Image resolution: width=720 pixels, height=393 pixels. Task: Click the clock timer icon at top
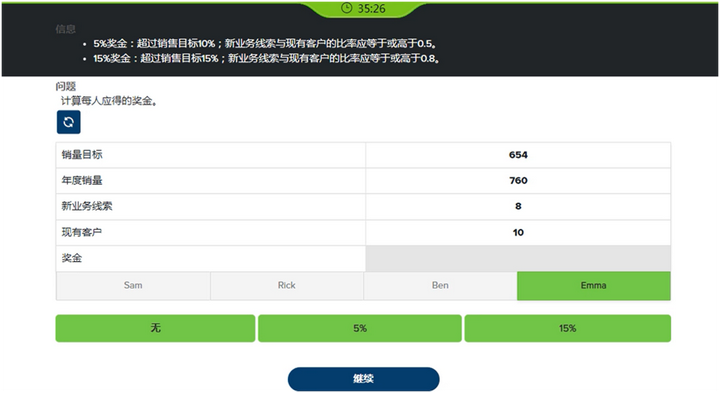click(346, 8)
